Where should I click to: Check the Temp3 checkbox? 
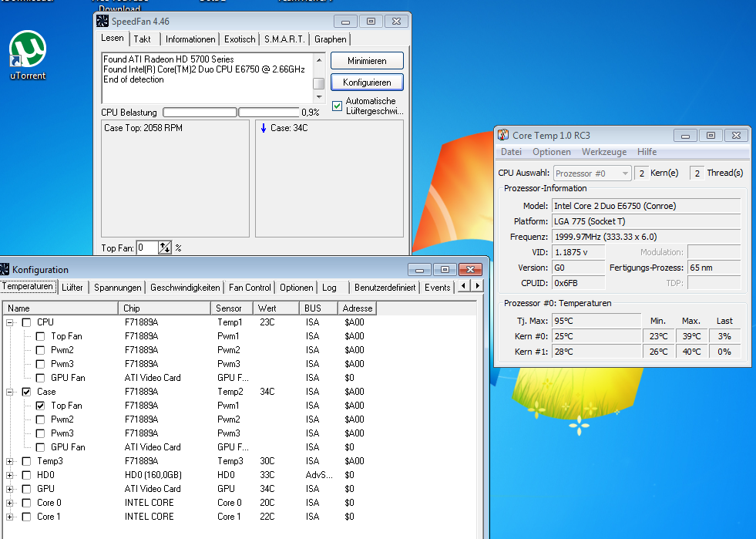click(26, 461)
